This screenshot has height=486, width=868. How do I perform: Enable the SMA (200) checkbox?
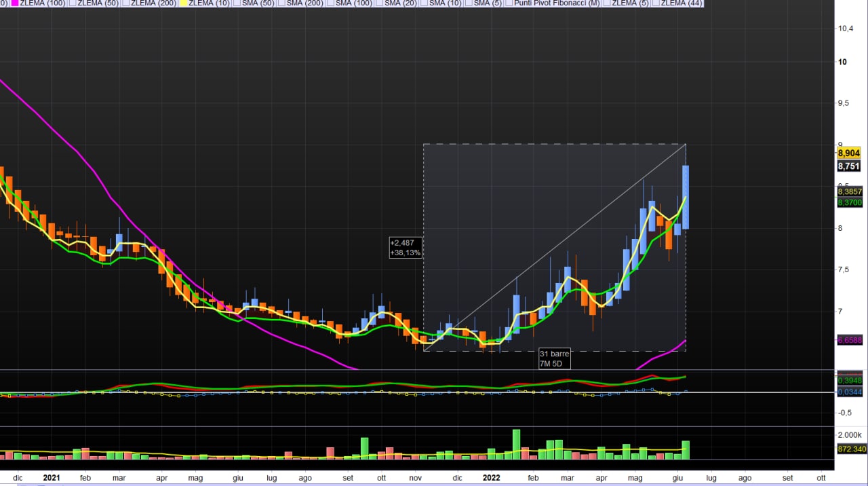coord(281,3)
